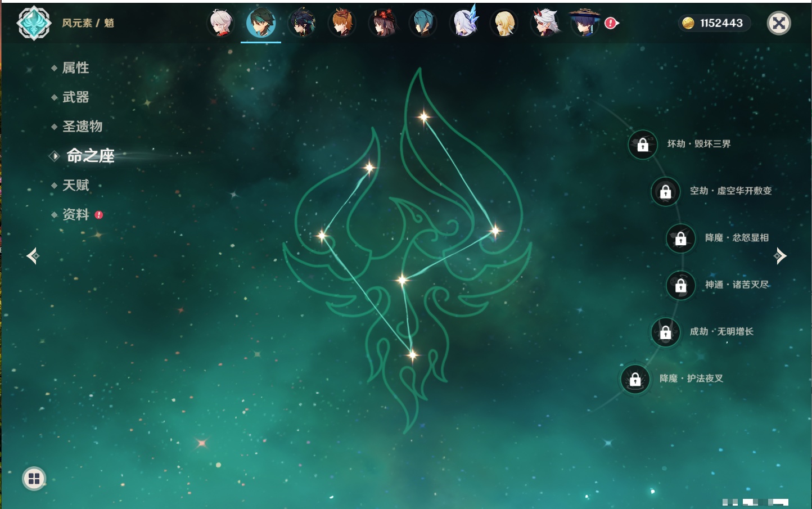Close the character screen with X button

[x=779, y=23]
